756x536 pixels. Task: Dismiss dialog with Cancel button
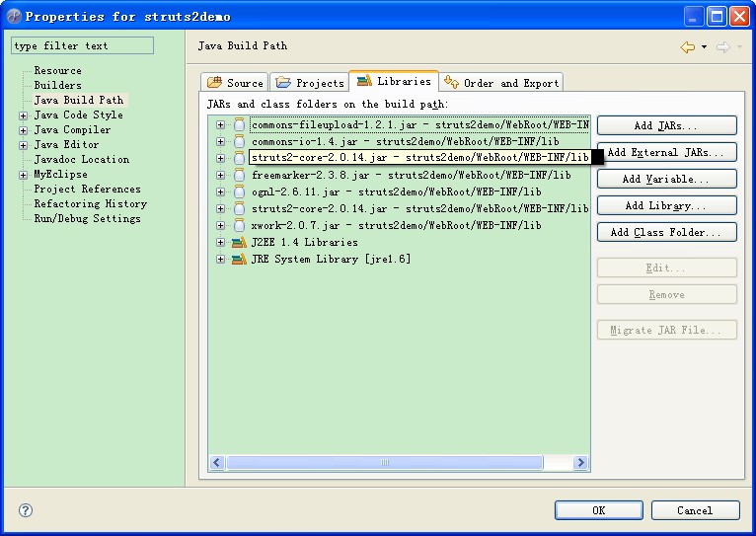[x=695, y=510]
